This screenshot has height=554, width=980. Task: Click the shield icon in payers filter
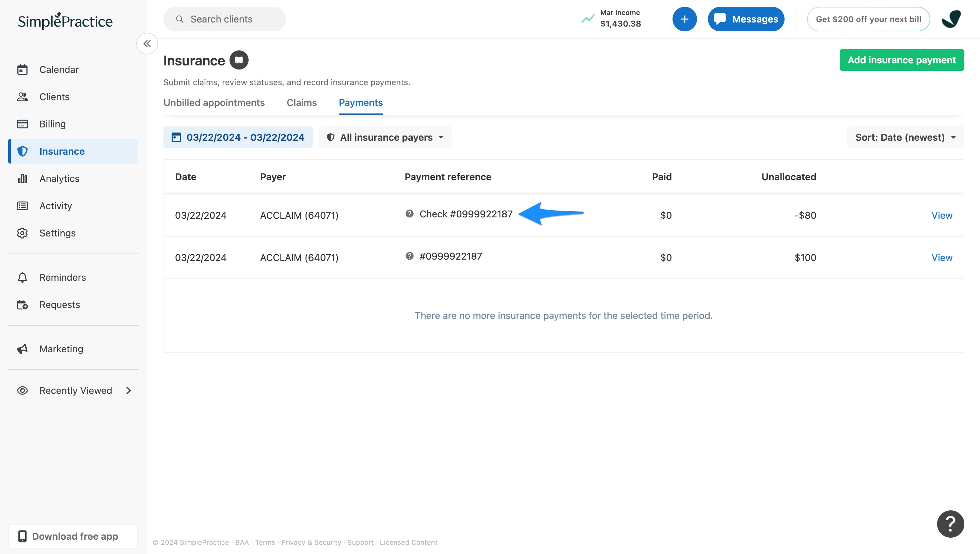(x=331, y=137)
